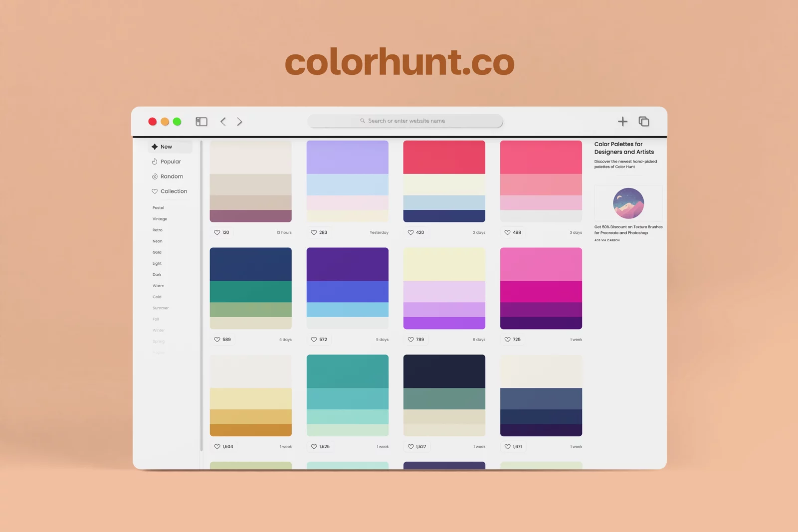Screen dimensions: 798x532
Task: Filter by Cold tag
Action: (x=157, y=297)
